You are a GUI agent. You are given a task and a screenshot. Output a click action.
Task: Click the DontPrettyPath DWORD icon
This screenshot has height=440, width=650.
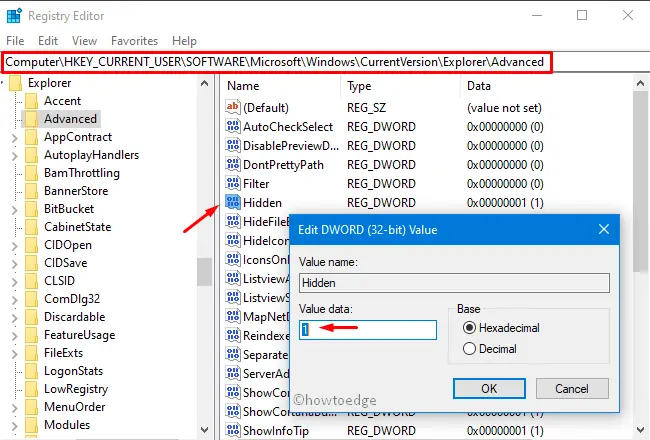coord(233,165)
